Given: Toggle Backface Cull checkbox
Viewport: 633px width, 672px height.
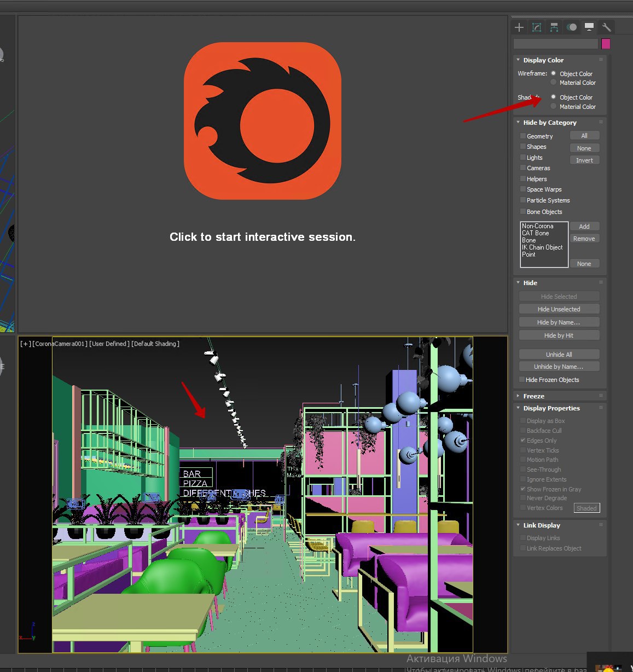Looking at the screenshot, I should click(522, 430).
